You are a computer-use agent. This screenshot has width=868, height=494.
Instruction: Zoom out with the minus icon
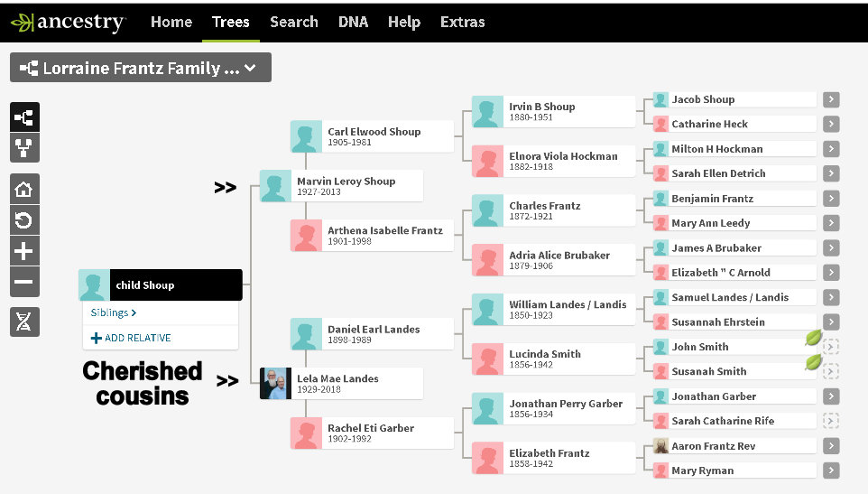tap(24, 282)
